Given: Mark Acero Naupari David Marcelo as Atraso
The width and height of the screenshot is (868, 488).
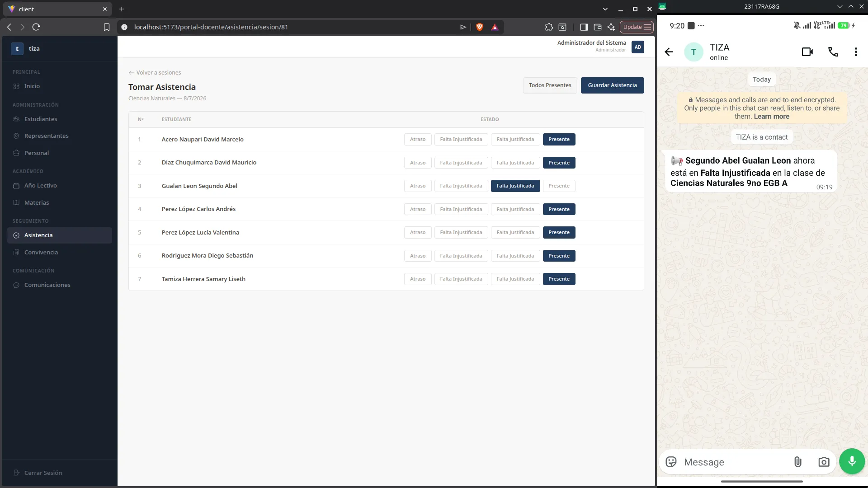Looking at the screenshot, I should 418,139.
